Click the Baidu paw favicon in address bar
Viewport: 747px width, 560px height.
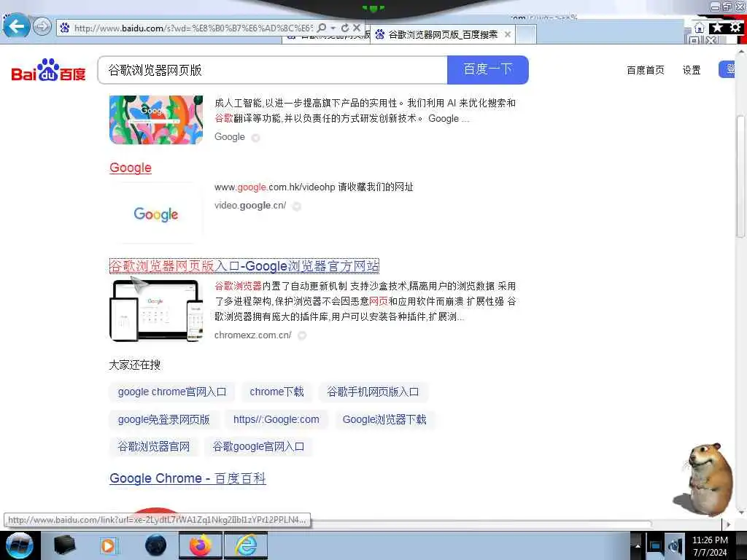65,28
